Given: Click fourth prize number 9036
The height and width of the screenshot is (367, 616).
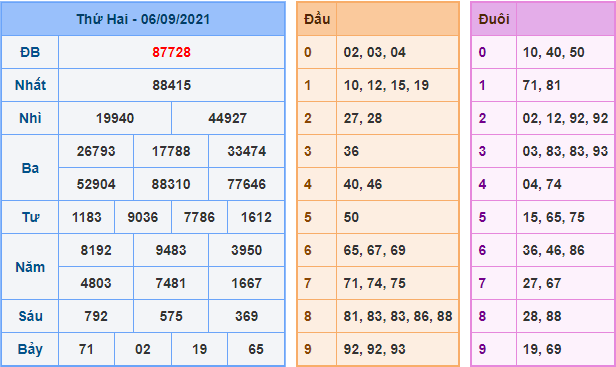Looking at the screenshot, I should pos(143,217).
